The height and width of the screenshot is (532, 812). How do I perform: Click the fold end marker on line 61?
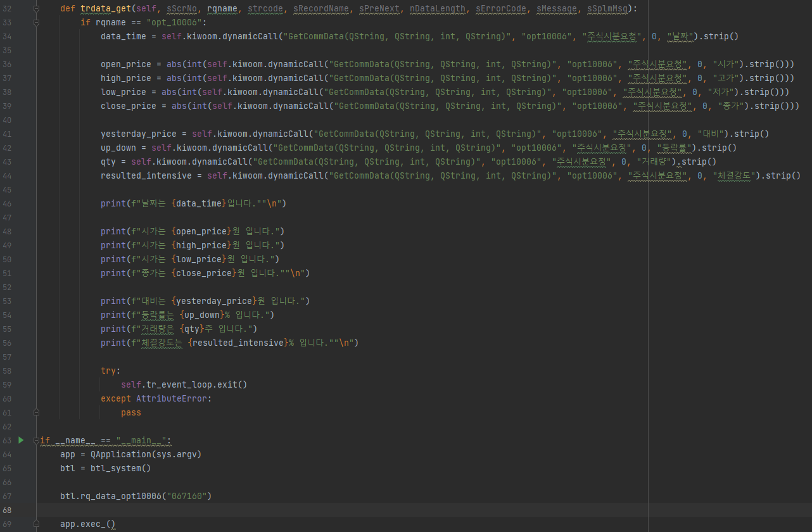click(x=36, y=413)
